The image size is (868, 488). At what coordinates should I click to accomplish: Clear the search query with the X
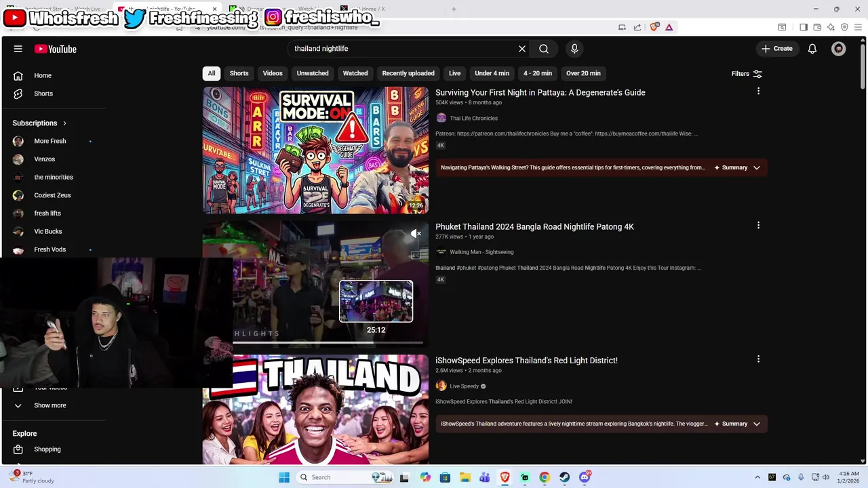click(522, 49)
